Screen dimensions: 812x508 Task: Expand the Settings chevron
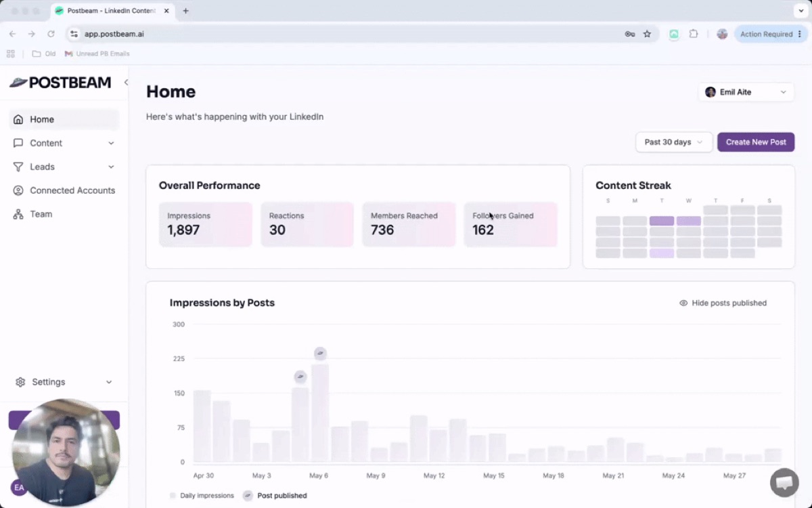pyautogui.click(x=109, y=382)
